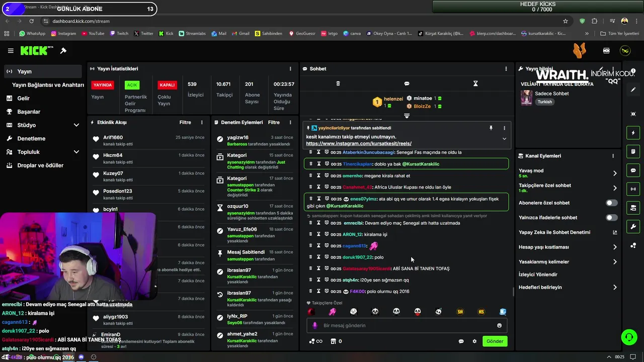
Task: Open the Sohbet panel three-dot menu
Action: (506, 69)
